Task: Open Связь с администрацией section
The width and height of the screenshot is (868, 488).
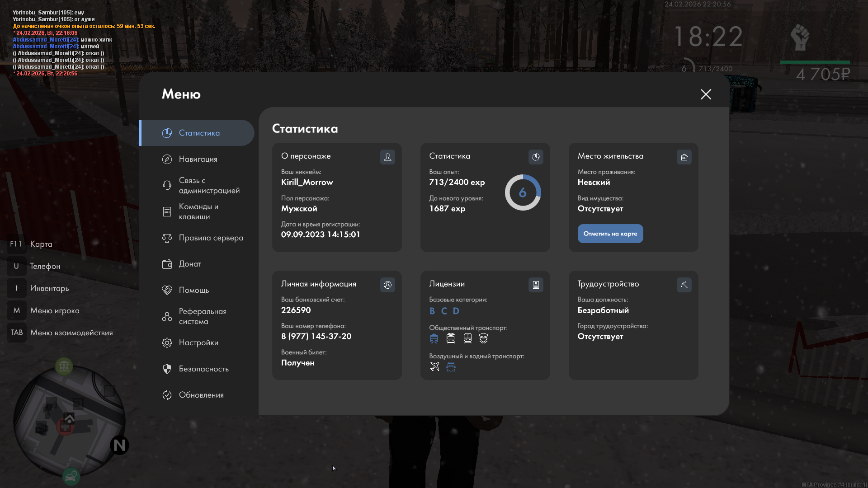Action: (209, 185)
